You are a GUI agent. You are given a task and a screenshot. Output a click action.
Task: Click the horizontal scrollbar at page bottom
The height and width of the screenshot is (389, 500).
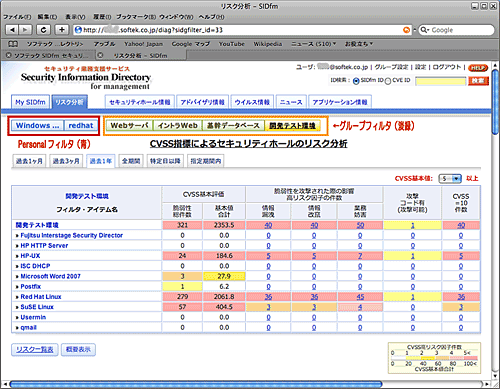pyautogui.click(x=195, y=384)
